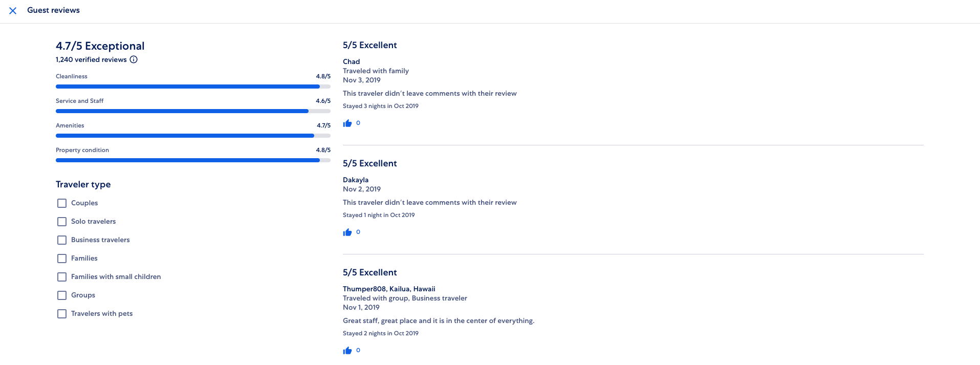Check the Groups traveler filter
Image resolution: width=980 pixels, height=365 pixels.
tap(62, 295)
